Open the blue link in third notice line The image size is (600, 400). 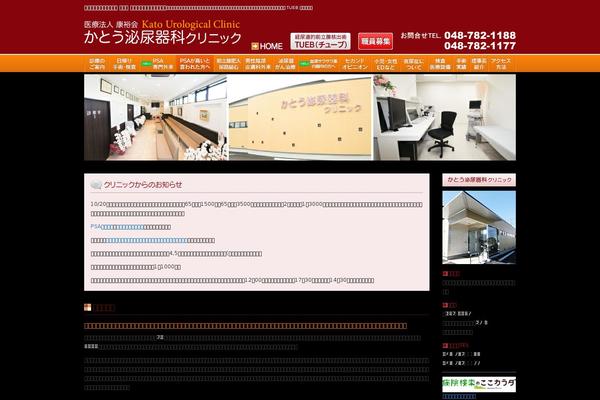point(146,240)
